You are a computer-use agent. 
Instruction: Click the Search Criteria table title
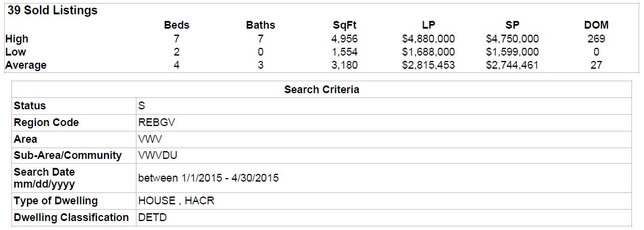coord(321,90)
